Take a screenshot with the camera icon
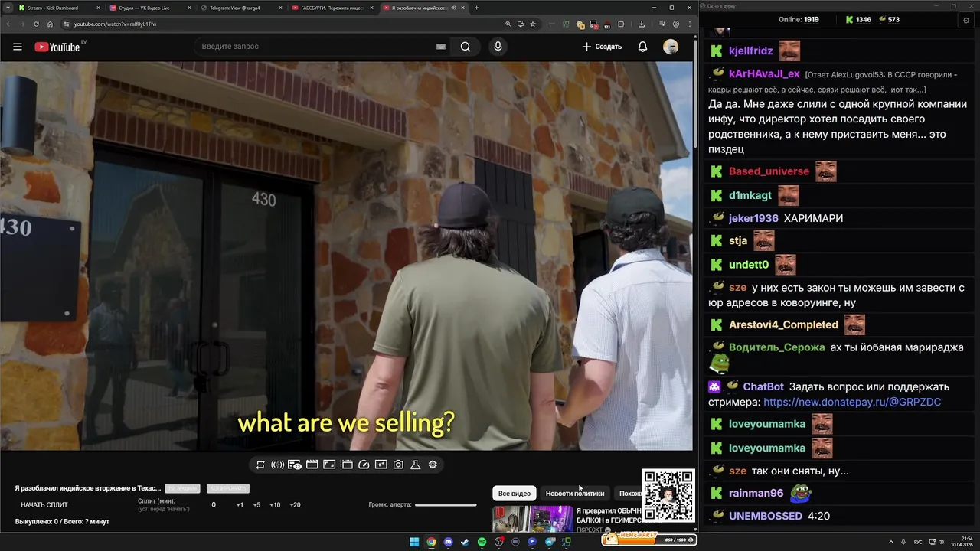 tap(398, 465)
